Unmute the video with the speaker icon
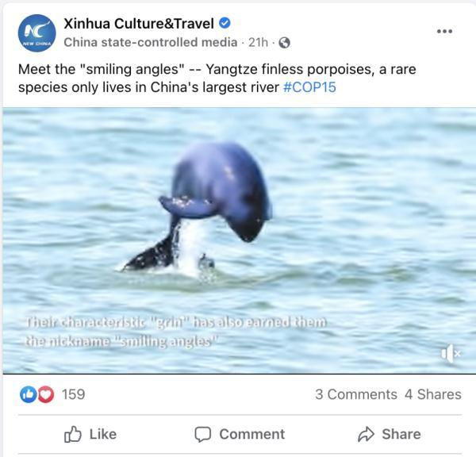The width and height of the screenshot is (476, 457). tap(451, 353)
